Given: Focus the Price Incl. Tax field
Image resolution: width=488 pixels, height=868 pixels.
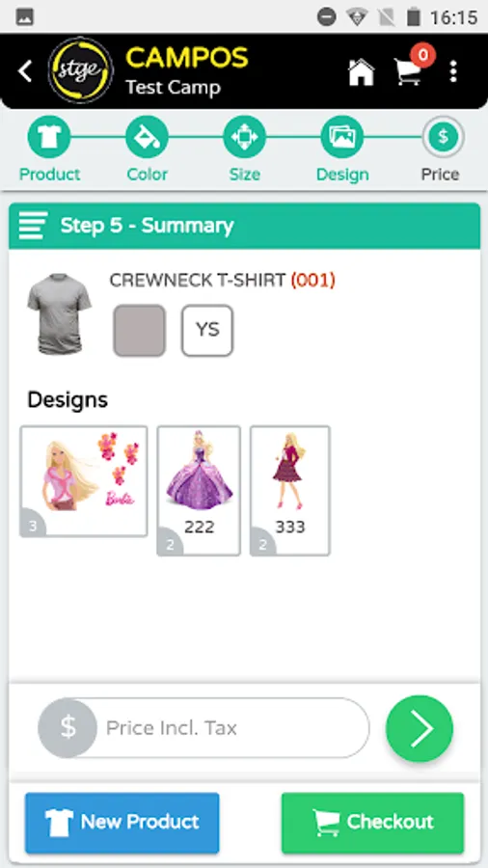Looking at the screenshot, I should click(203, 727).
